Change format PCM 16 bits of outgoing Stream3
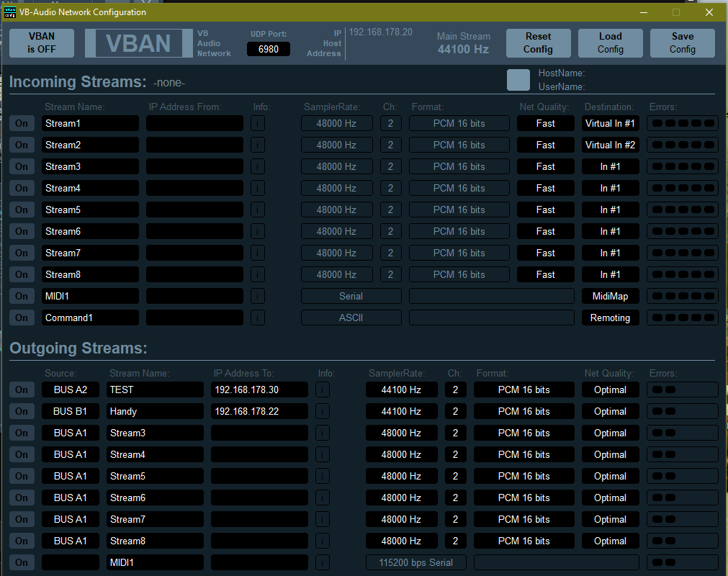Viewport: 728px width, 576px height. [x=523, y=433]
